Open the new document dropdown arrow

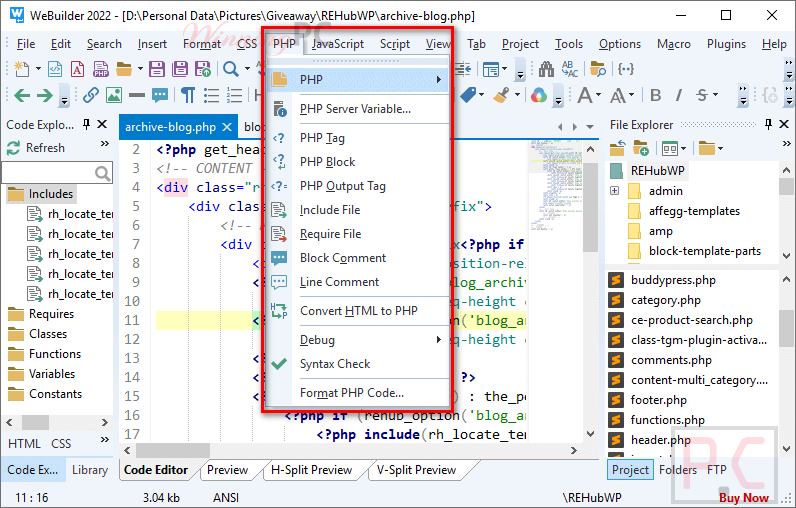click(x=38, y=69)
